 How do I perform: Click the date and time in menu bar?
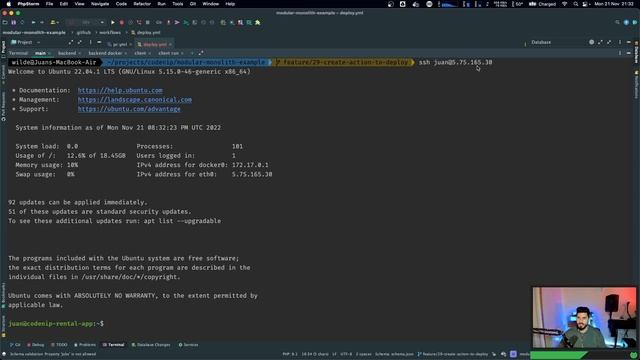pos(614,4)
